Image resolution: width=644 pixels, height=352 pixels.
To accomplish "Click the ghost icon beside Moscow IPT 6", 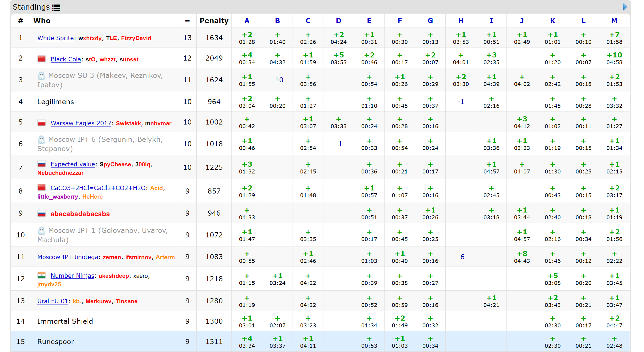I will click(x=42, y=139).
